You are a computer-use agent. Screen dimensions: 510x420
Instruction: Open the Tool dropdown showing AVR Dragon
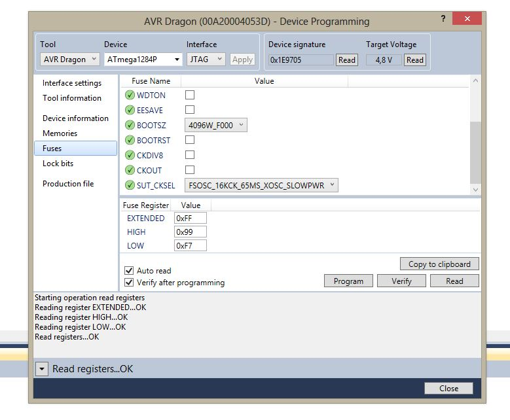69,60
